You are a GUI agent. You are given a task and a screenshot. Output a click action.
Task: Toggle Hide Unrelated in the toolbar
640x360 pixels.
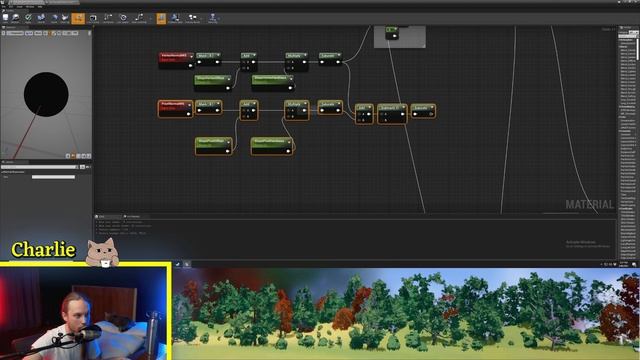pos(139,18)
